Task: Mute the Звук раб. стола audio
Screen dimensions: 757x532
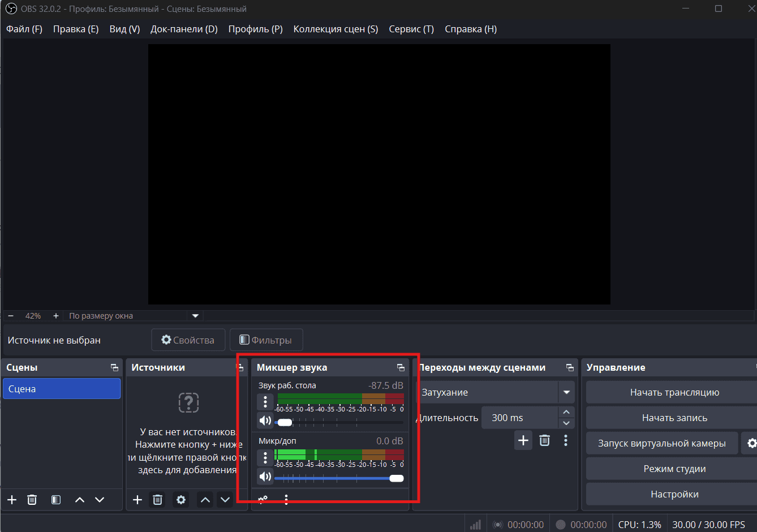Action: click(265, 421)
